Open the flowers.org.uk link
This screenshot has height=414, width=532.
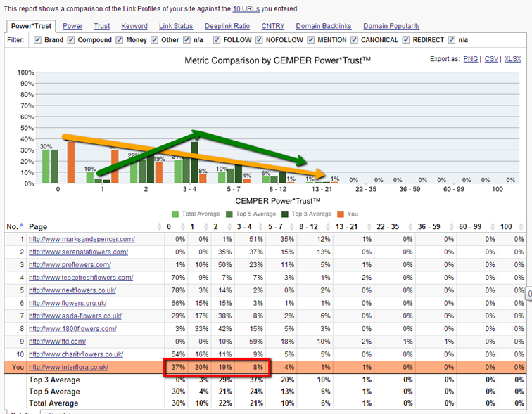click(68, 303)
